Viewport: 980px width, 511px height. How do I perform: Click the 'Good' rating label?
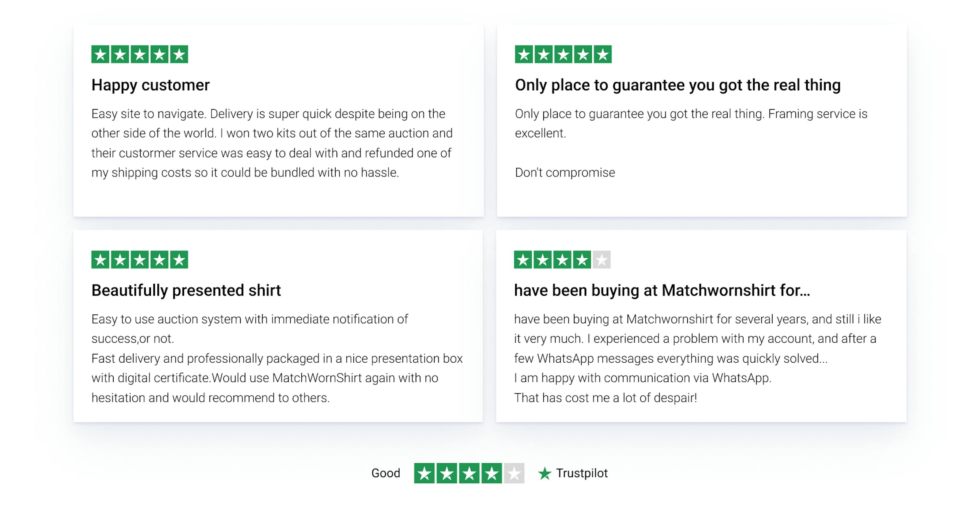pos(385,473)
